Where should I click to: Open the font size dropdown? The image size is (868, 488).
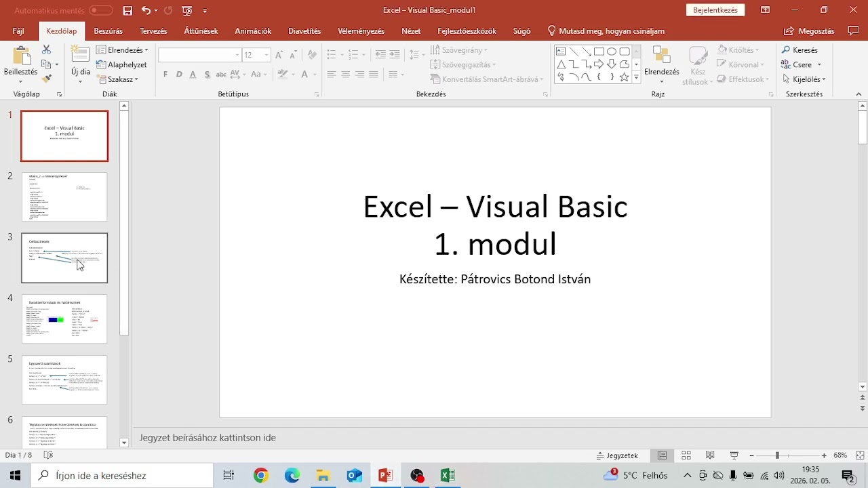tap(267, 55)
